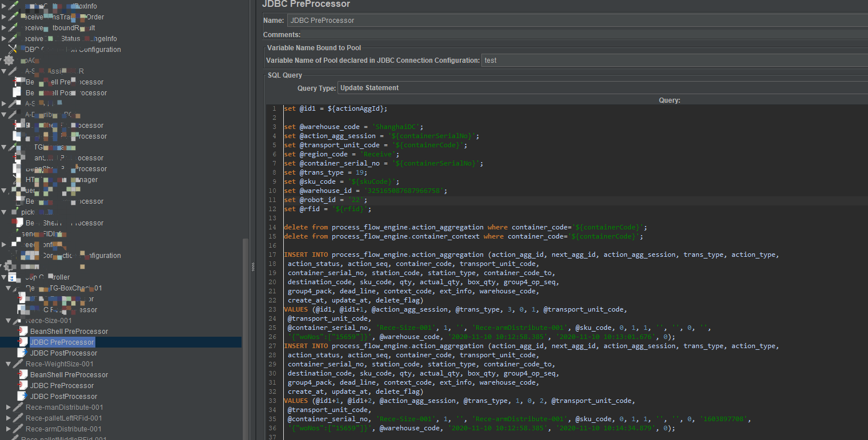Click the first 'INSERT INTO' line in the query
The width and height of the screenshot is (868, 440).
pyautogui.click(x=531, y=255)
